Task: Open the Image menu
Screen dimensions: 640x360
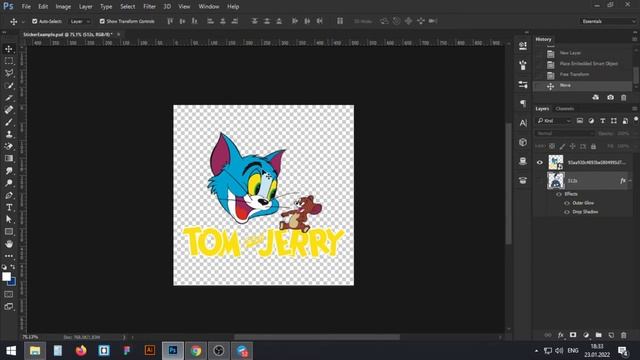Action: coord(63,7)
